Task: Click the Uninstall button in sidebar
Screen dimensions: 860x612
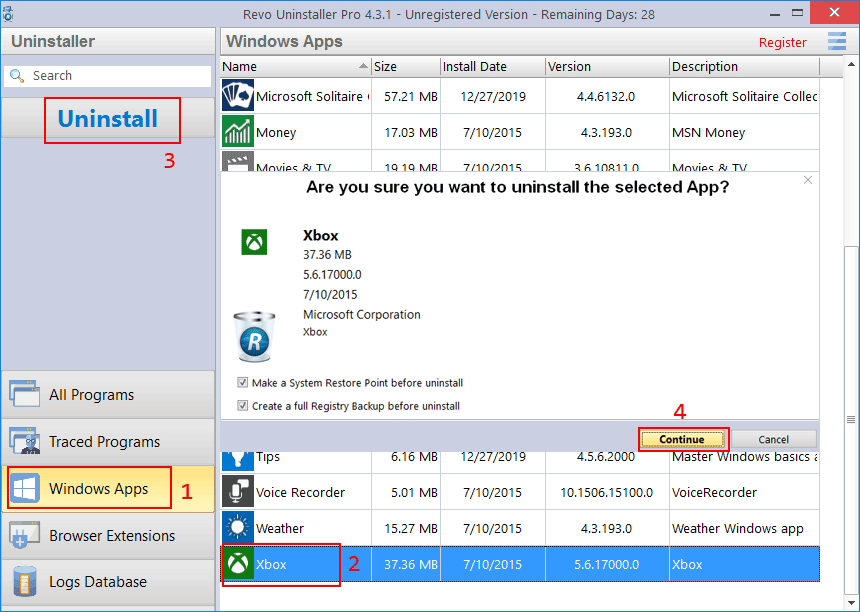Action: coord(108,118)
